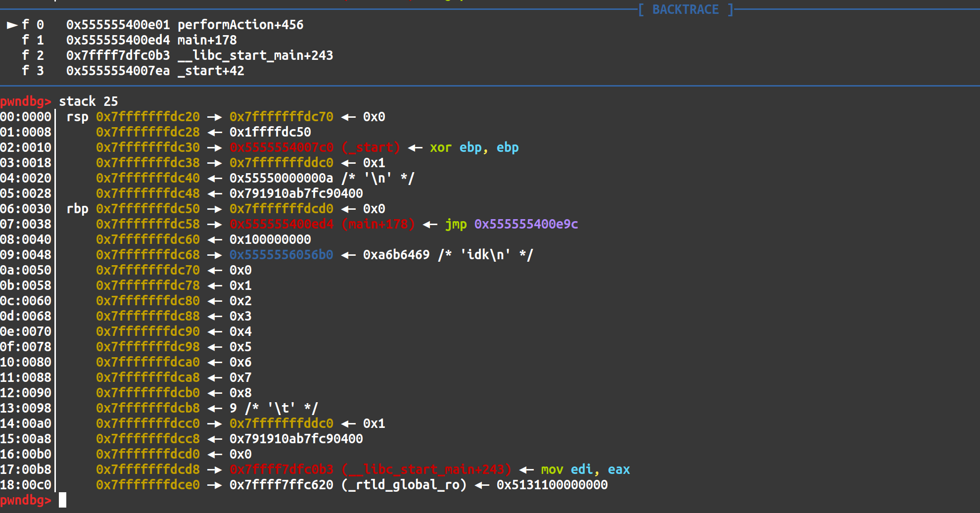Click the rbp register label
Screen dimensions: 980x513
(x=77, y=209)
